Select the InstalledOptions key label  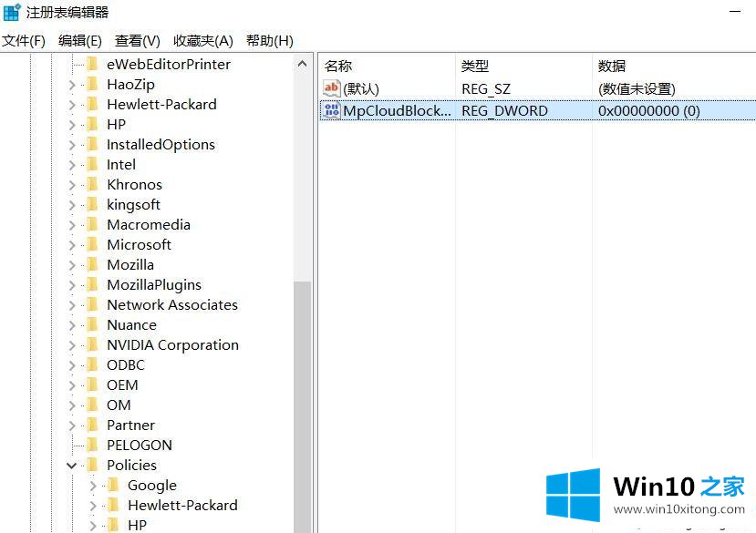click(x=161, y=144)
